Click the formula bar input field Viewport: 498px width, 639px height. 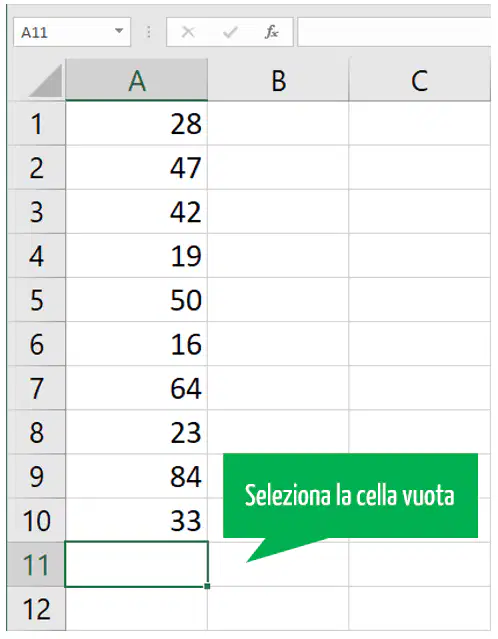point(394,32)
